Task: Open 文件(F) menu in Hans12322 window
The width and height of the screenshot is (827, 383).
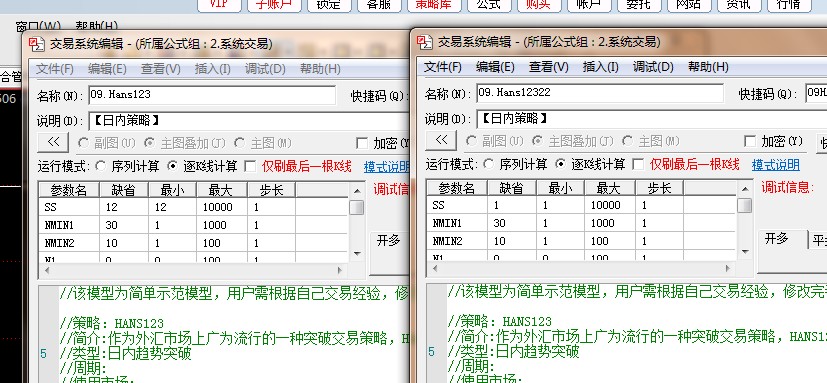Action: pyautogui.click(x=443, y=67)
